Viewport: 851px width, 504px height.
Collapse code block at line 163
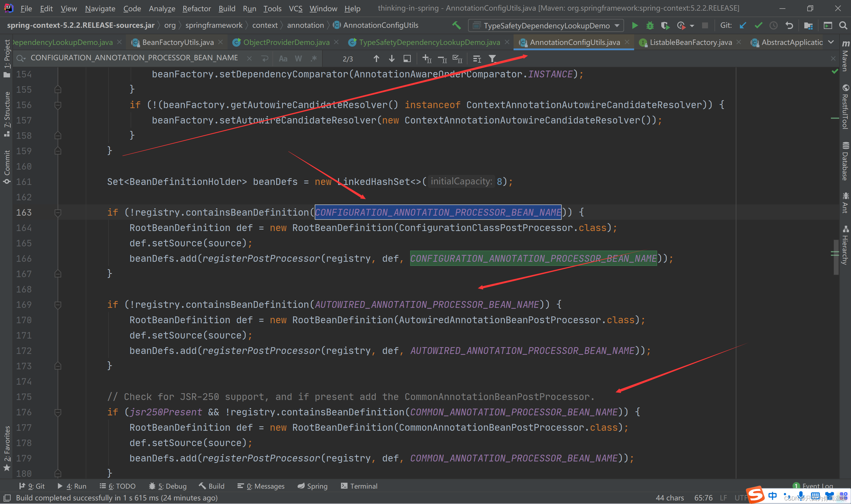58,213
